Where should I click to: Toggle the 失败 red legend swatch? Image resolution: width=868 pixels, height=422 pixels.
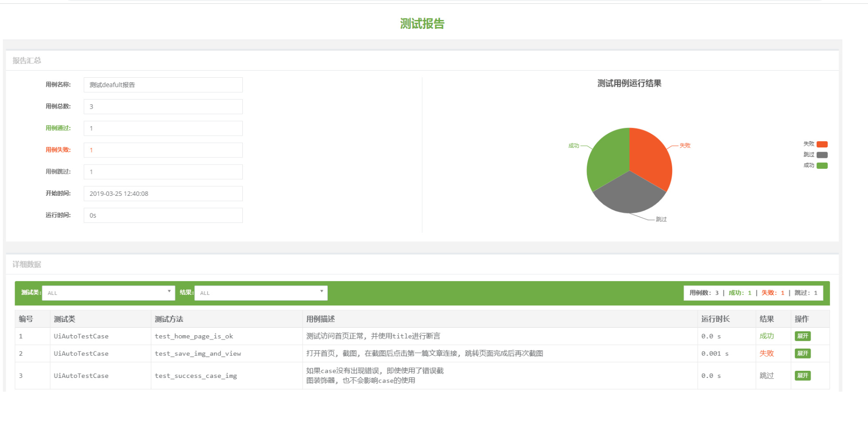click(x=822, y=144)
